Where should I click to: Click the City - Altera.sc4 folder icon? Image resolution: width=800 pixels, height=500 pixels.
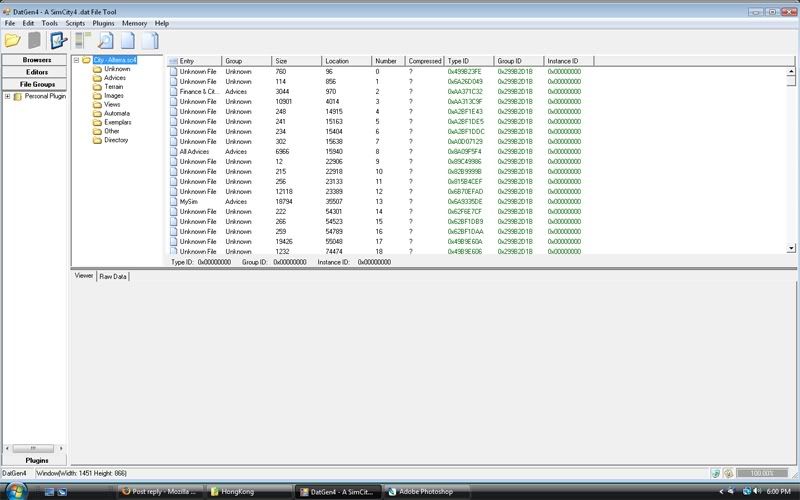click(x=86, y=60)
